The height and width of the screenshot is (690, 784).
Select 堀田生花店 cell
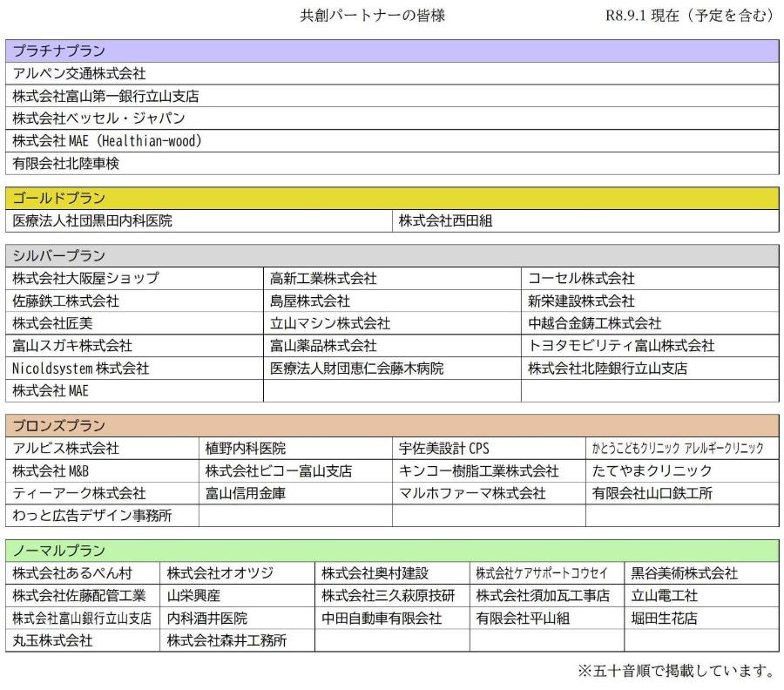click(x=701, y=619)
